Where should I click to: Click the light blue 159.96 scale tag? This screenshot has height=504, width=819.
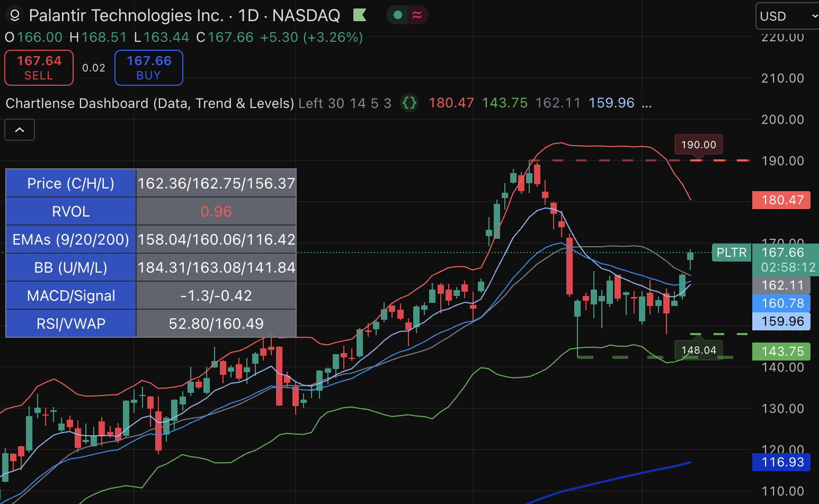click(782, 321)
